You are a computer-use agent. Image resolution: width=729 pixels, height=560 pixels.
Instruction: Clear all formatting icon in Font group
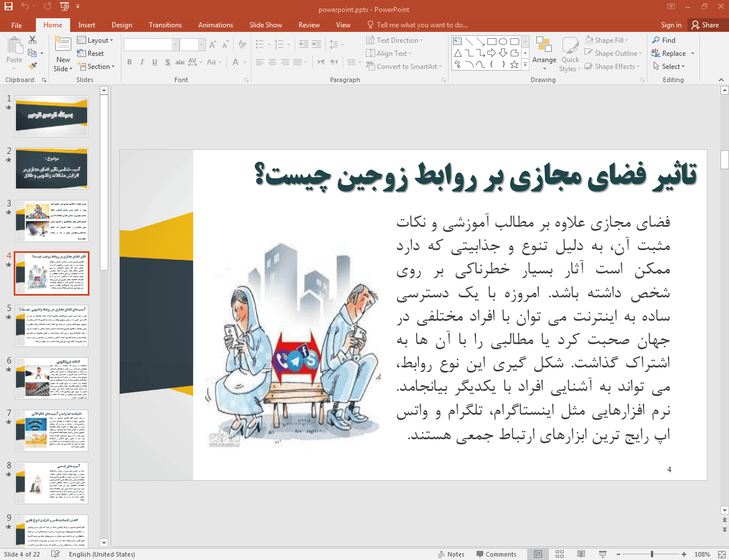coord(243,44)
